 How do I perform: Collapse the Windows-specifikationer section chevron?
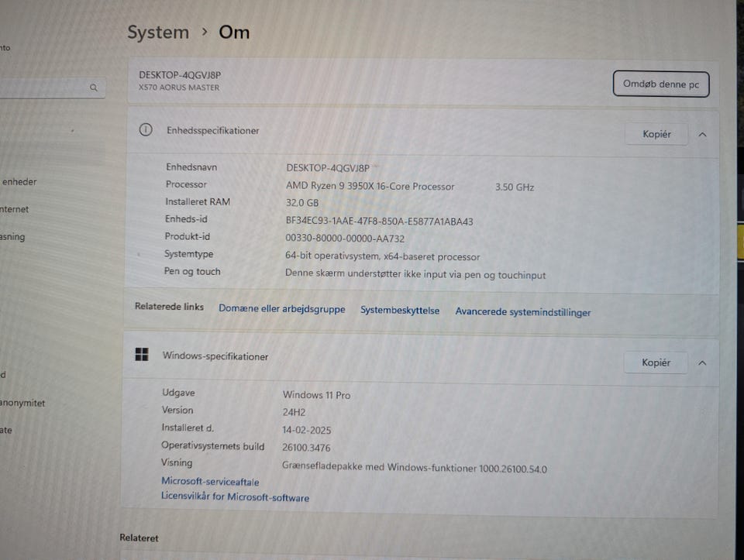coord(702,363)
